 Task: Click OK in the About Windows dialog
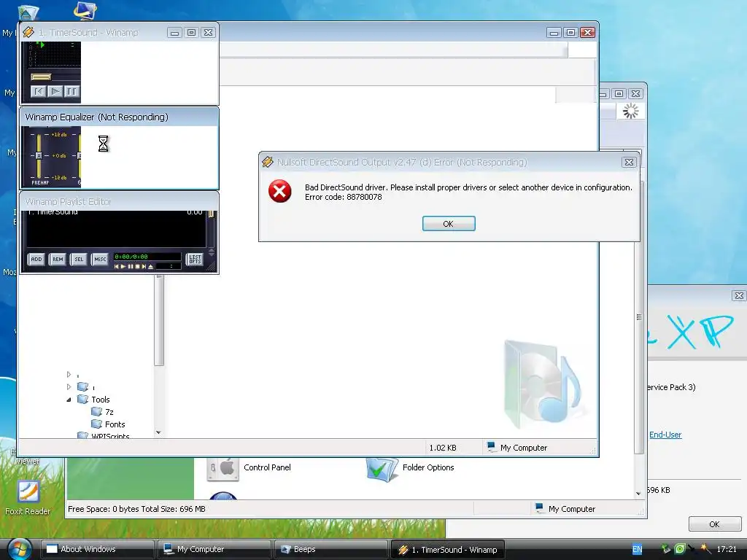coord(714,524)
